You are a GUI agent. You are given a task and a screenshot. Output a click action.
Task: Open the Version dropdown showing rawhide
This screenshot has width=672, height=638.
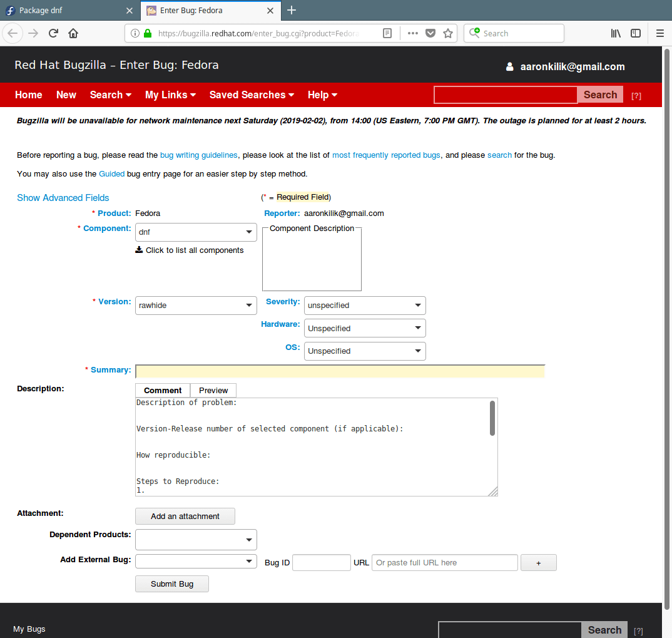coord(196,306)
